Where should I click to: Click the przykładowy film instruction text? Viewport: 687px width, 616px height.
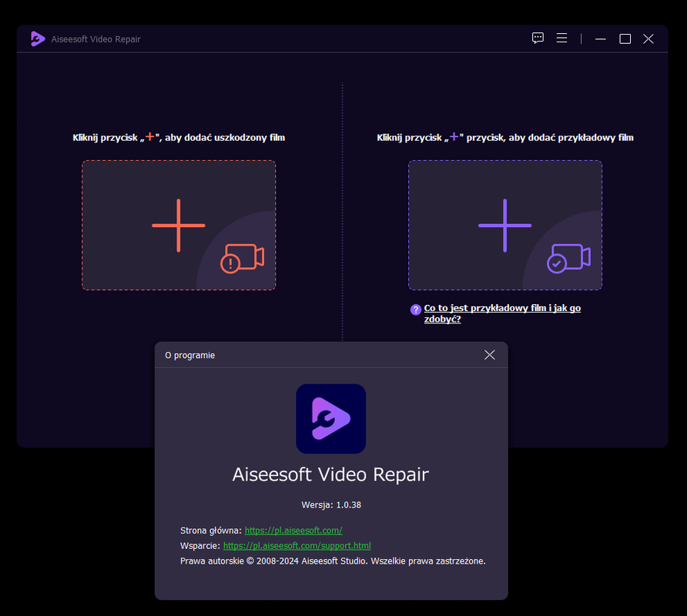pos(505,138)
